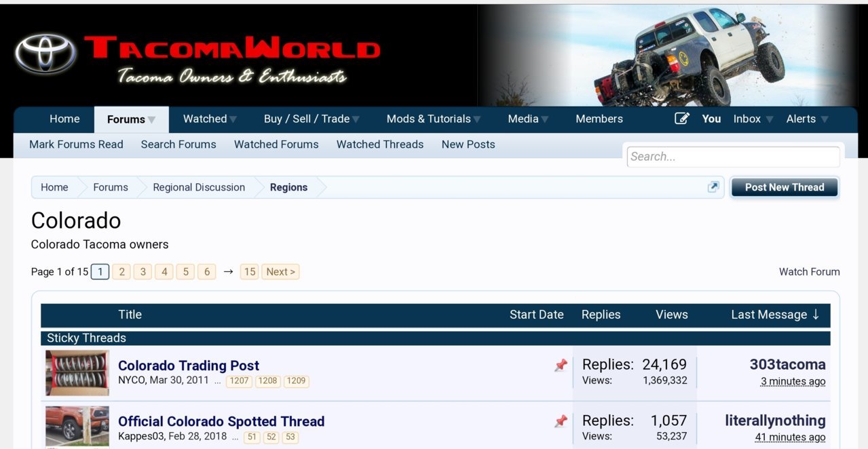Click Mark Forums Read

click(76, 144)
